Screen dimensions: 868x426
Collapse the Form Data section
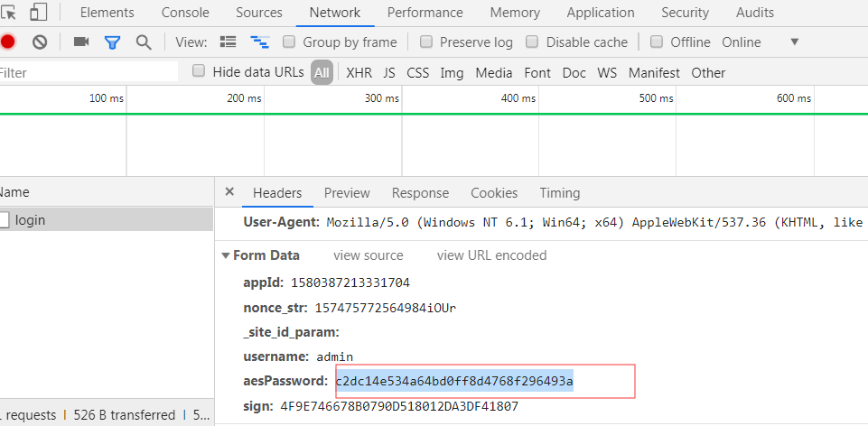pos(226,255)
